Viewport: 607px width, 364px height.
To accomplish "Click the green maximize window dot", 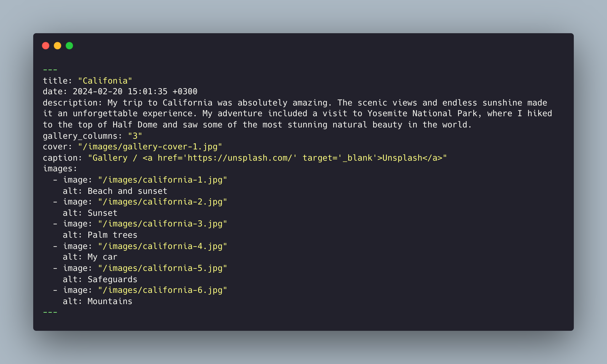I will pyautogui.click(x=69, y=46).
